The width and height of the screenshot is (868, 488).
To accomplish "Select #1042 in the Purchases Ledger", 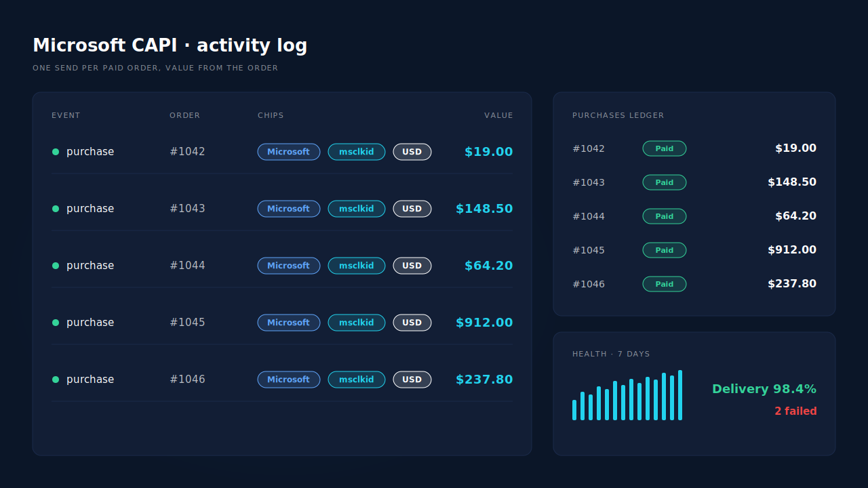I will click(x=589, y=148).
